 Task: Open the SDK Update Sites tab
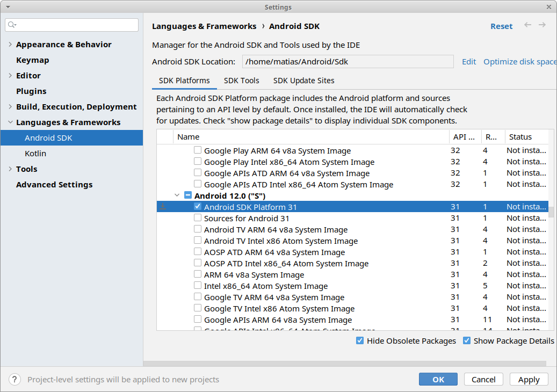click(x=303, y=81)
